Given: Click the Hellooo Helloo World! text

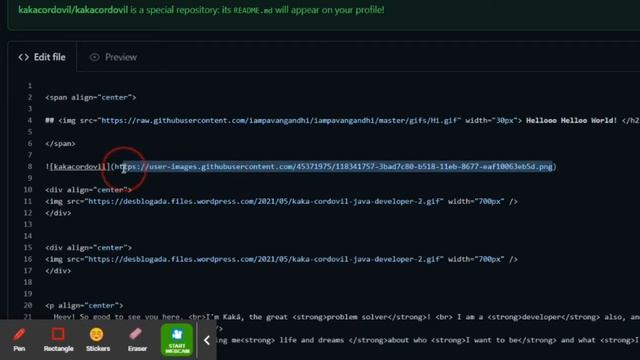Looking at the screenshot, I should 571,120.
